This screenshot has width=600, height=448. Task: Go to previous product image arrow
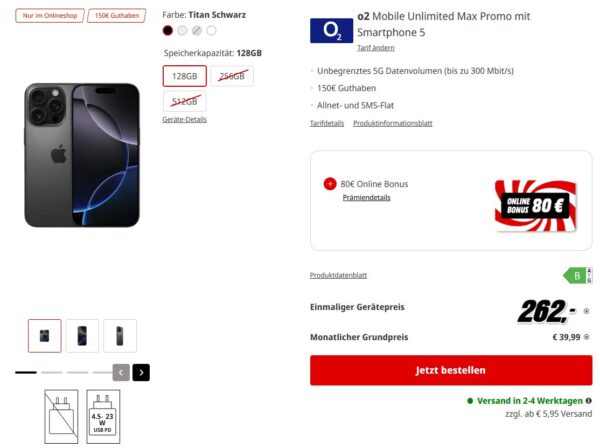121,372
